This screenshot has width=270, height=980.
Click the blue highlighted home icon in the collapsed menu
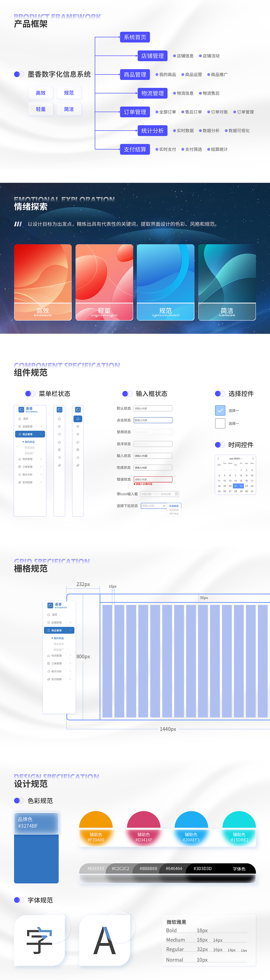pos(78,418)
